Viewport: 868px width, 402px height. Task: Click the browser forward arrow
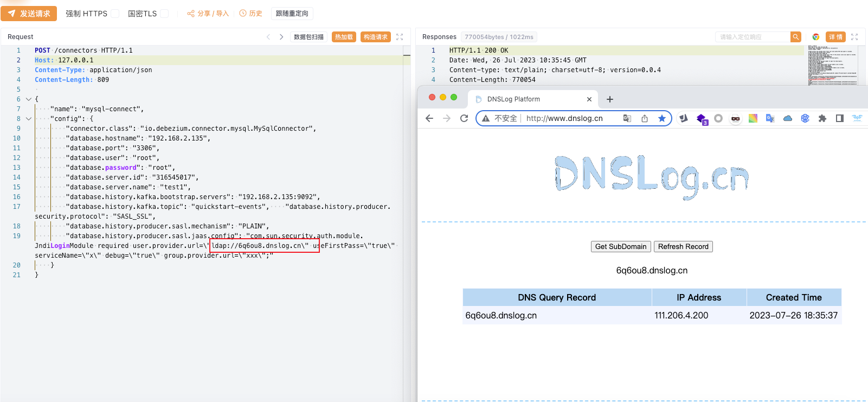(447, 118)
